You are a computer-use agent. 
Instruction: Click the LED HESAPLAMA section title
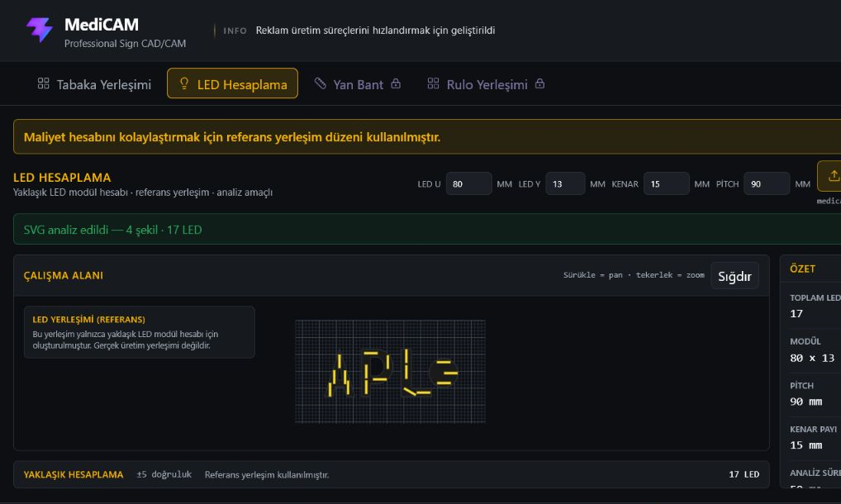click(x=62, y=178)
